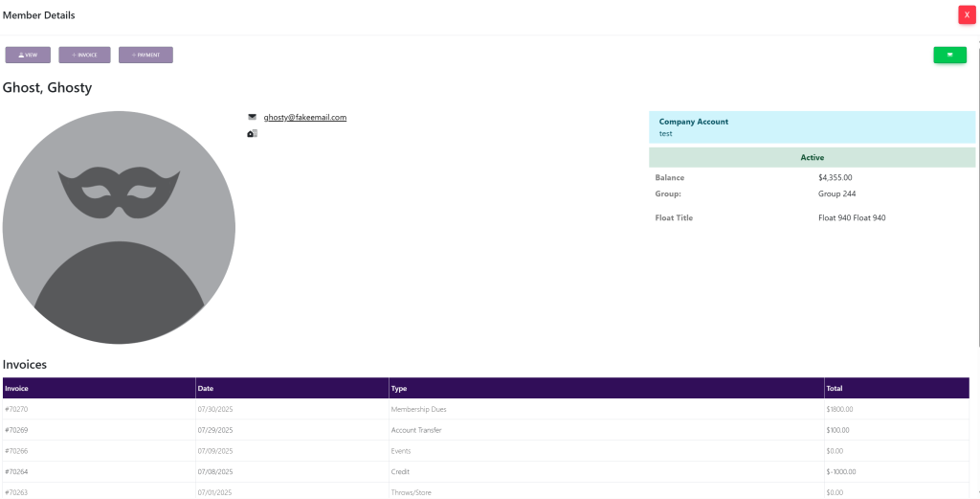
Task: Open the add Payment button
Action: pyautogui.click(x=145, y=56)
